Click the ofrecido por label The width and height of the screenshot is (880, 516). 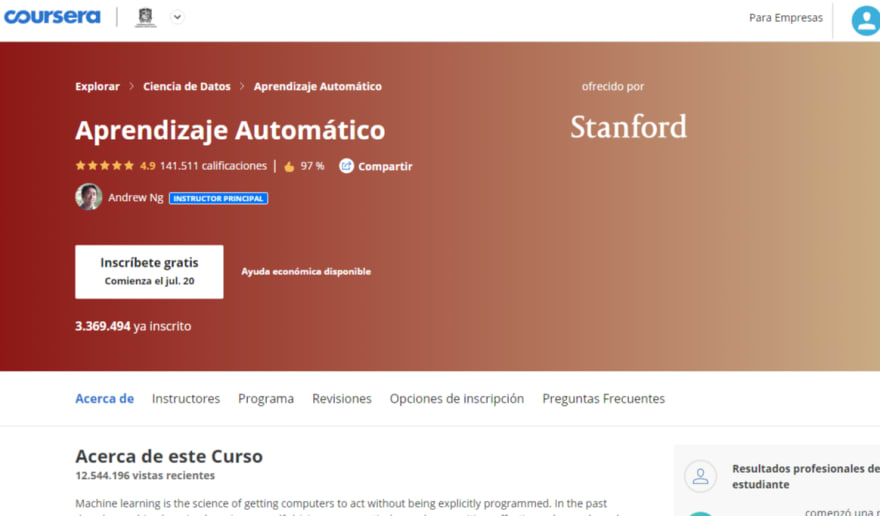(613, 86)
